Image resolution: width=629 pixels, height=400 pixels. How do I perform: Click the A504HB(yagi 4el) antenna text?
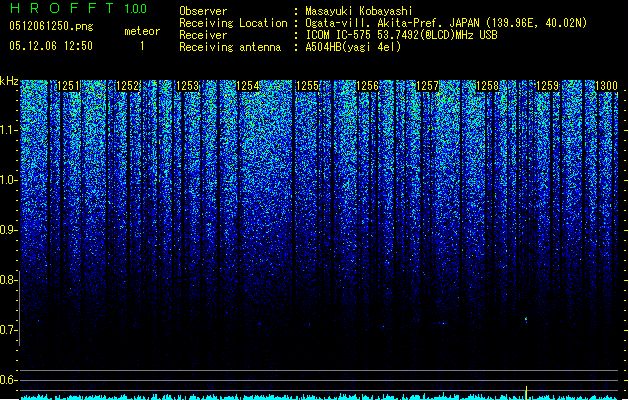coord(353,47)
